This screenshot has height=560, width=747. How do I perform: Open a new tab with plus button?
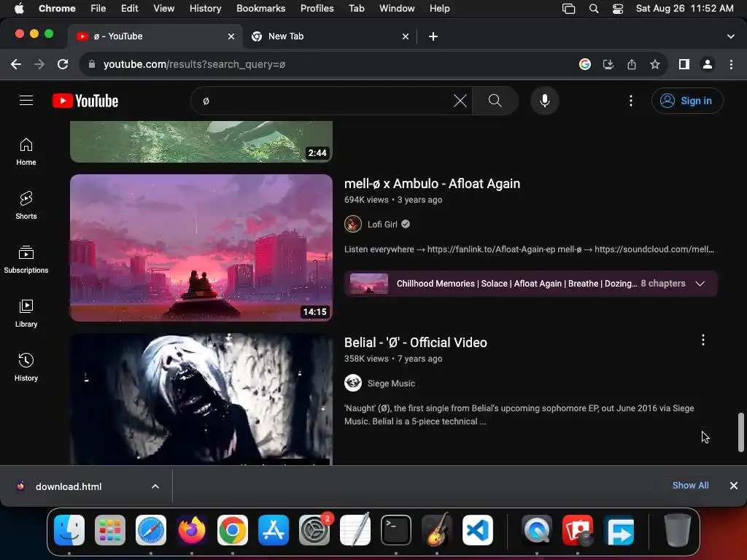[433, 36]
